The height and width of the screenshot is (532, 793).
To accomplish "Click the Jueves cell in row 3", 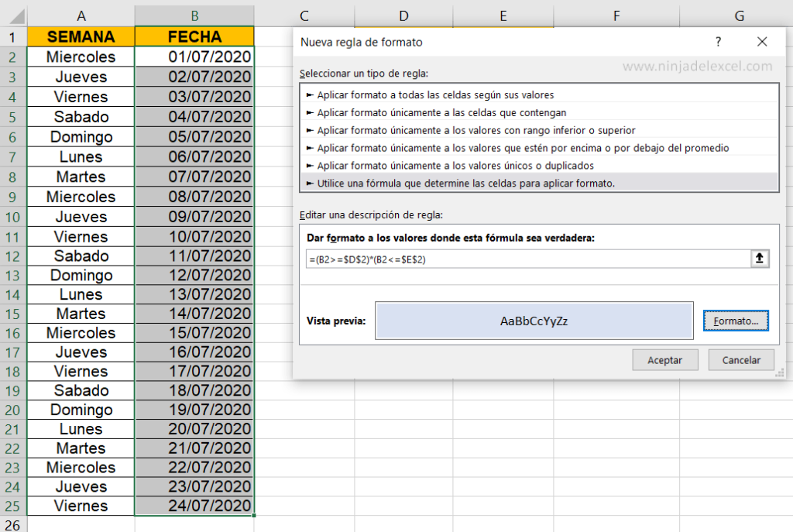I will 81,77.
